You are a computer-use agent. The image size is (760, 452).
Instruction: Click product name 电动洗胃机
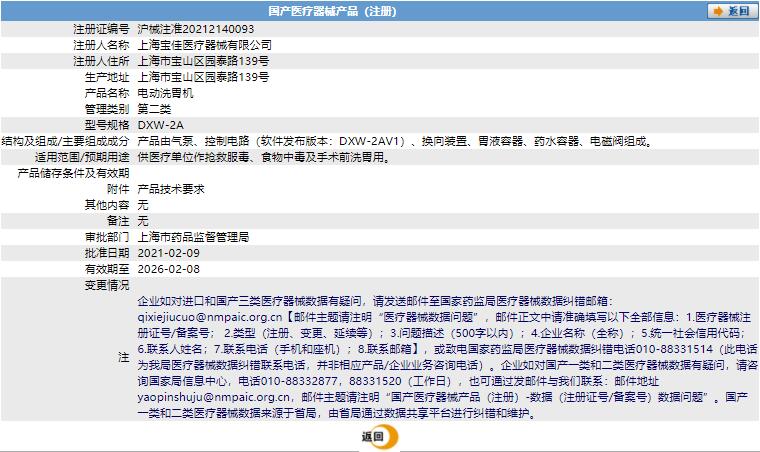click(x=165, y=93)
